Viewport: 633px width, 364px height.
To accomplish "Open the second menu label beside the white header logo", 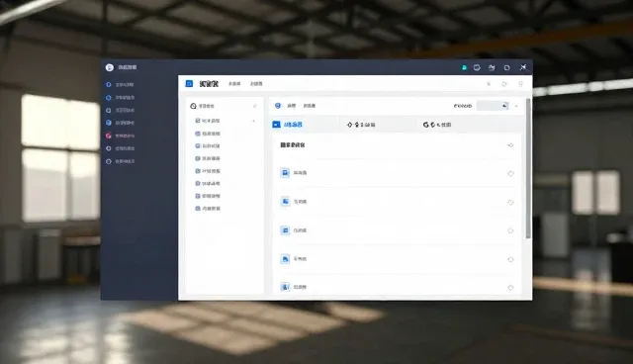I will click(x=256, y=84).
